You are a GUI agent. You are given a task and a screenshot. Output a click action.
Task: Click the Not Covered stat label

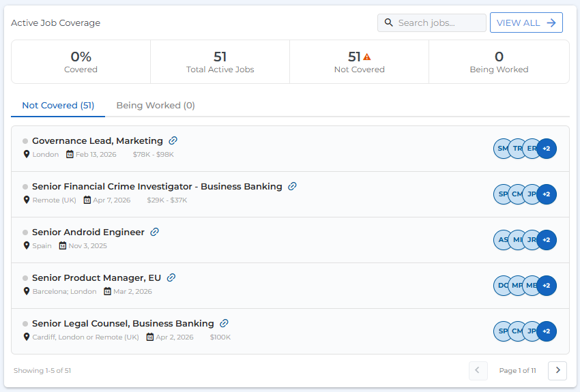pos(359,70)
